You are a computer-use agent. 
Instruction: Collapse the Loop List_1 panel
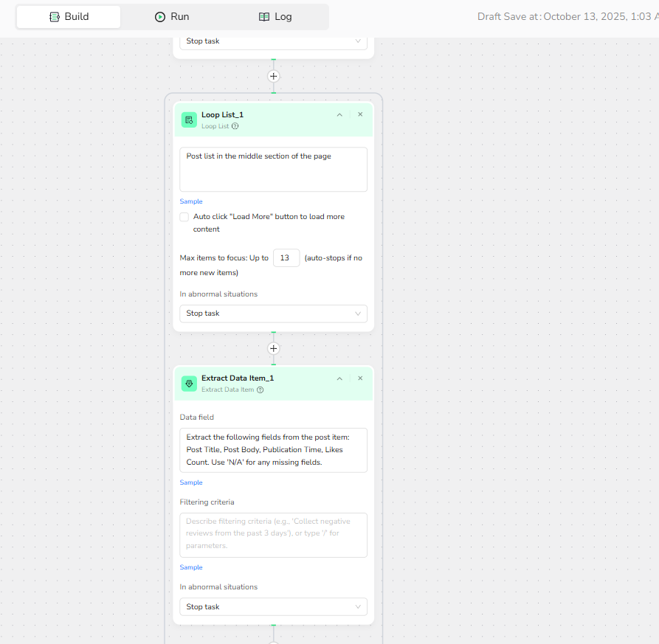pos(339,114)
